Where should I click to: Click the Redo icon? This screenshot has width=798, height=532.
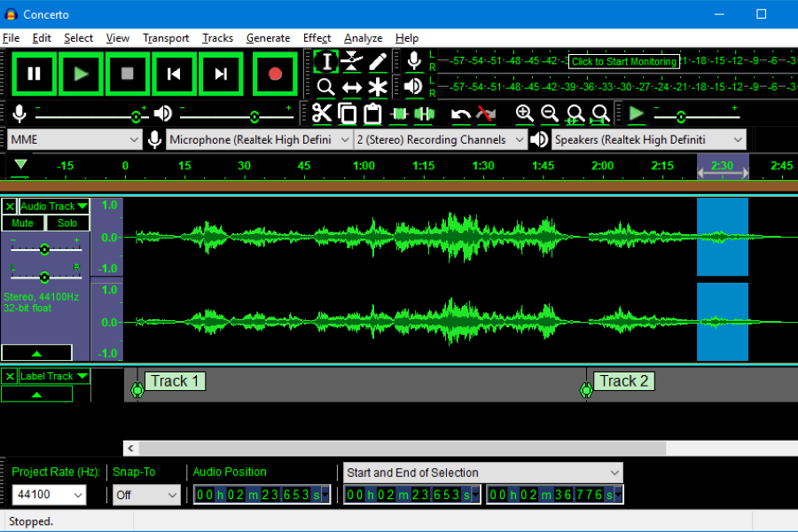pos(486,113)
